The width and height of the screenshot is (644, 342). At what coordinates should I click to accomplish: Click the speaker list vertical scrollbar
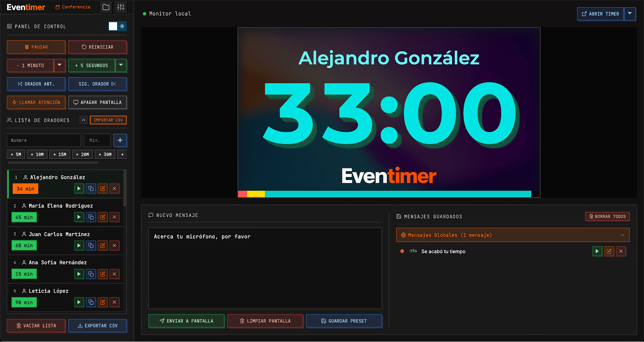(125, 188)
